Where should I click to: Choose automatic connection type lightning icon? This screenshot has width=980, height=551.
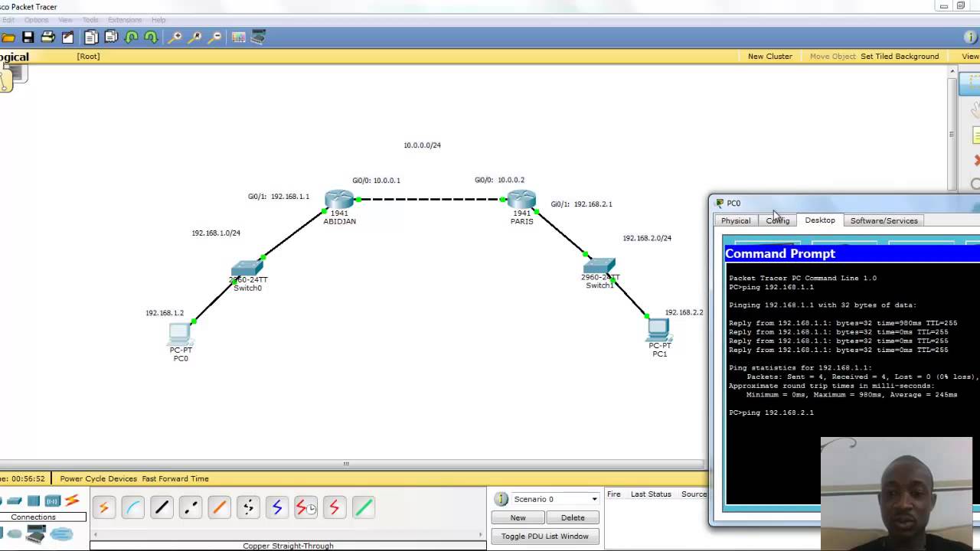(x=104, y=507)
